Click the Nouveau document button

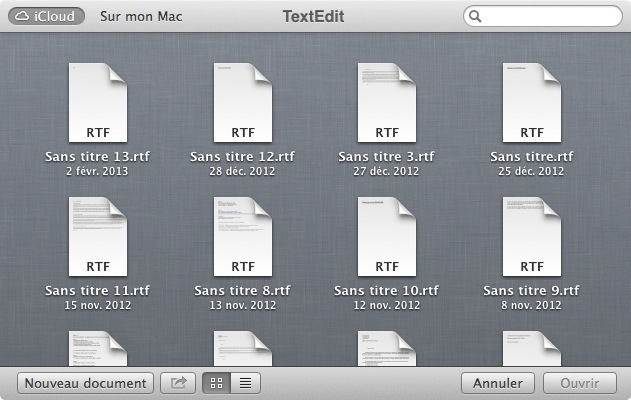click(85, 383)
